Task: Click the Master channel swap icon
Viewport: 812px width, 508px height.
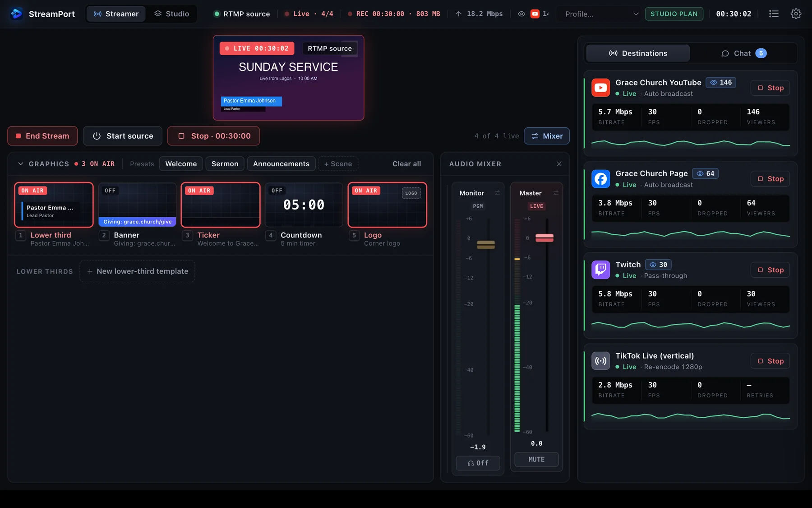Action: coord(556,193)
